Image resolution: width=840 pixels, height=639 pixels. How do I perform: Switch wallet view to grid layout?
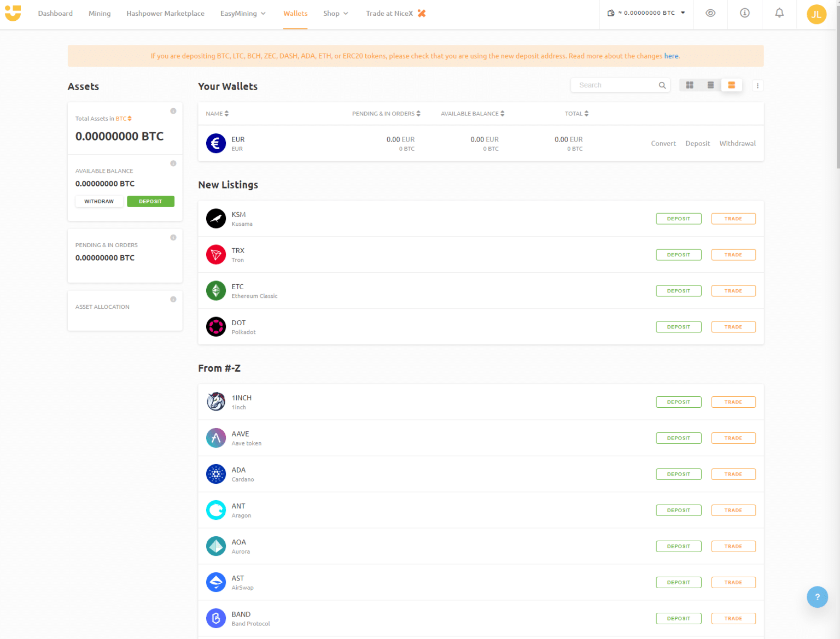[x=690, y=85]
